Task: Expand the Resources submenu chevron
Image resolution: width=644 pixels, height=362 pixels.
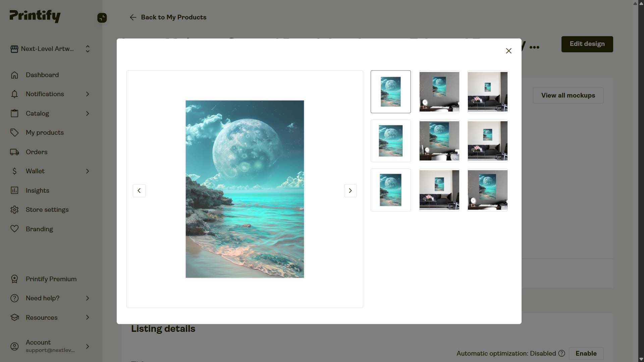Action: point(88,317)
